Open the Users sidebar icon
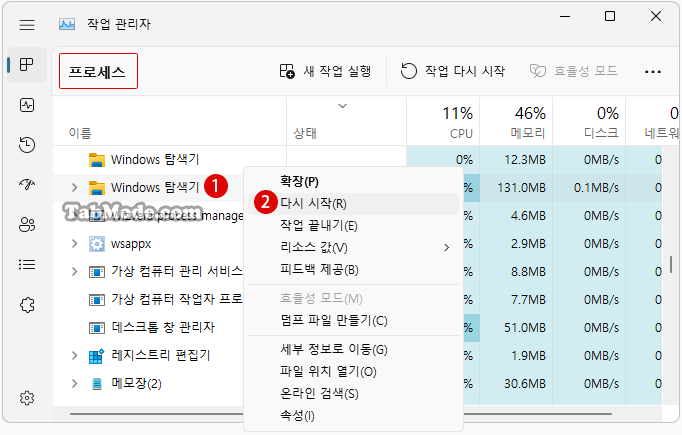 (x=27, y=224)
